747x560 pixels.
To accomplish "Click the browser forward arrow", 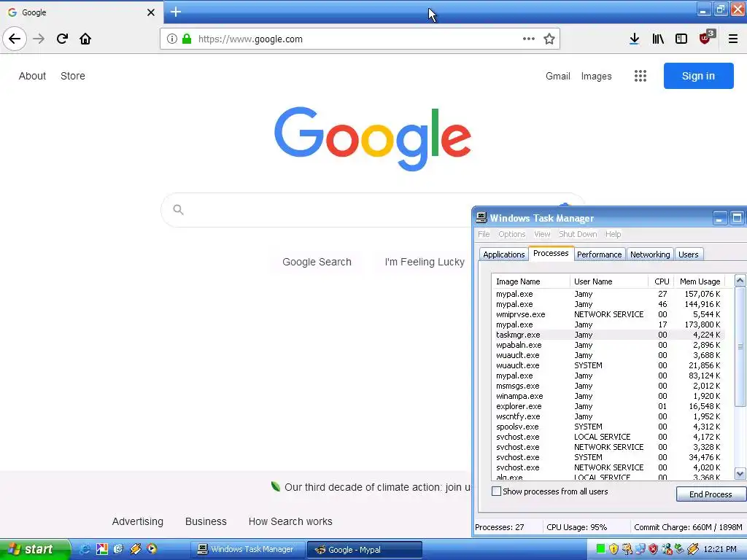I will [x=39, y=39].
